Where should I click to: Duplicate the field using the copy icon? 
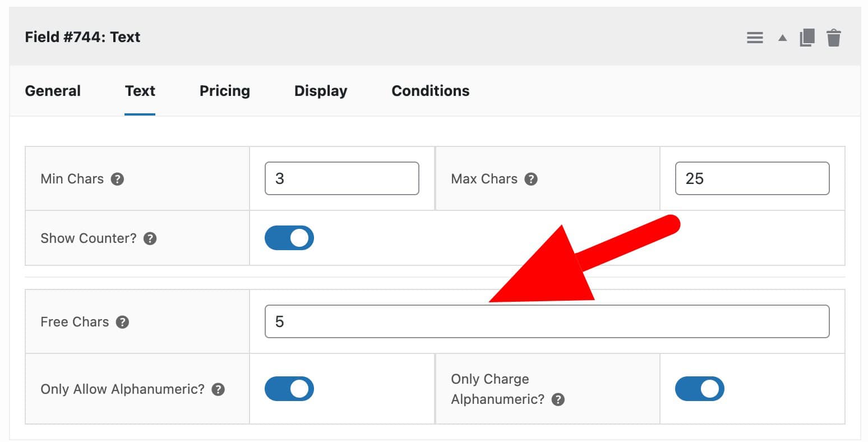807,37
